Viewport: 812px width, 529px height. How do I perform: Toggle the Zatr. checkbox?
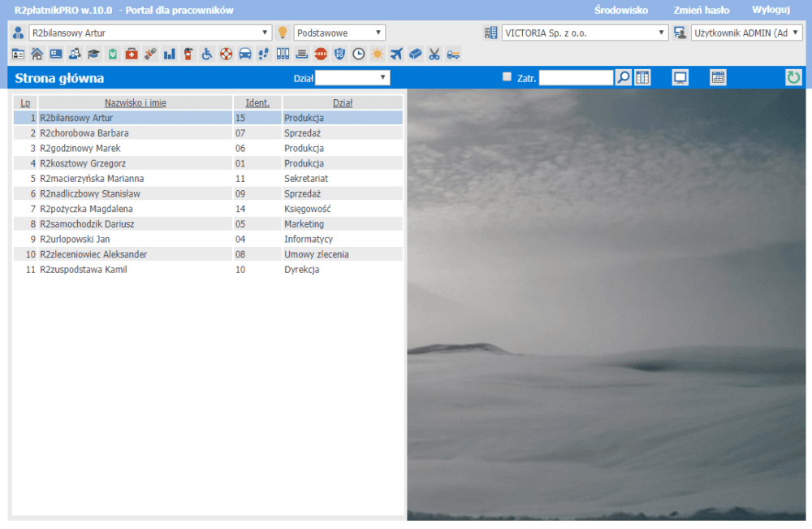507,77
